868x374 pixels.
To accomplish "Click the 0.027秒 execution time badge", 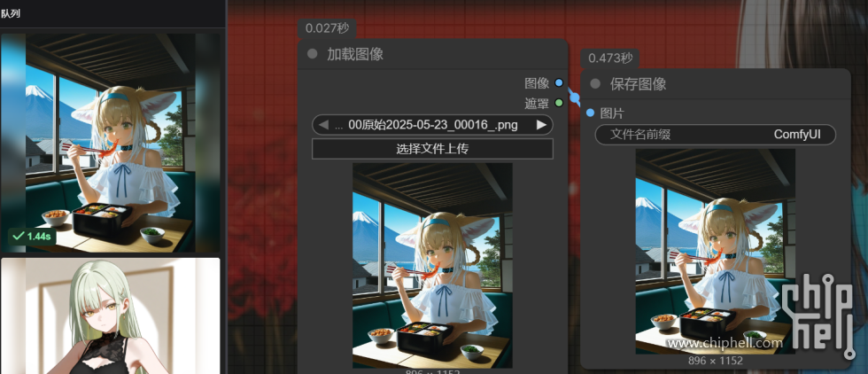I will pos(327,27).
